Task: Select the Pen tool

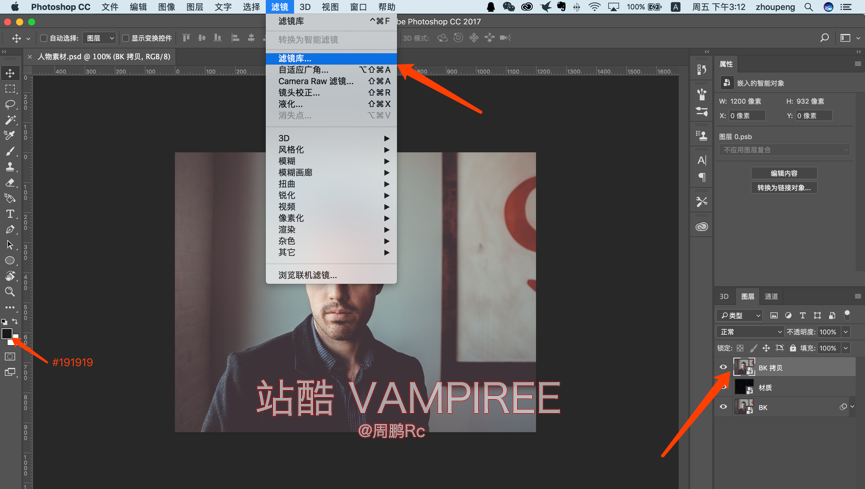Action: (x=10, y=229)
